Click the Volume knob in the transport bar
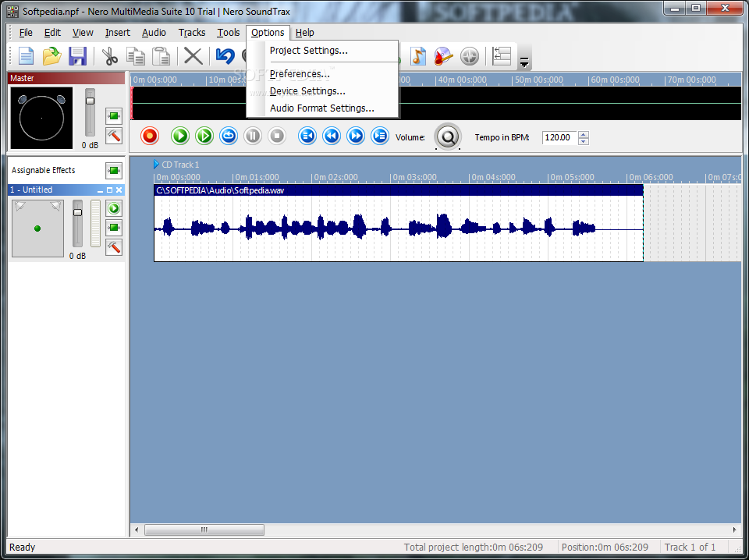This screenshot has width=749, height=560. pos(448,137)
